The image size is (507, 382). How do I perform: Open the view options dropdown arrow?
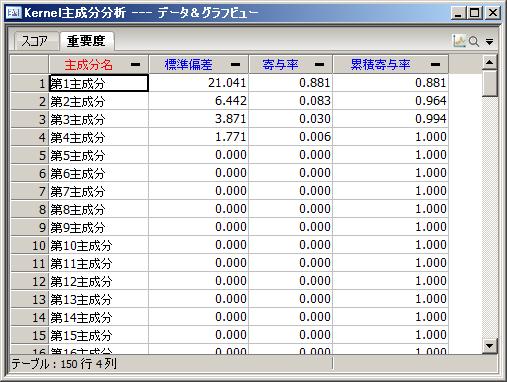pos(489,42)
